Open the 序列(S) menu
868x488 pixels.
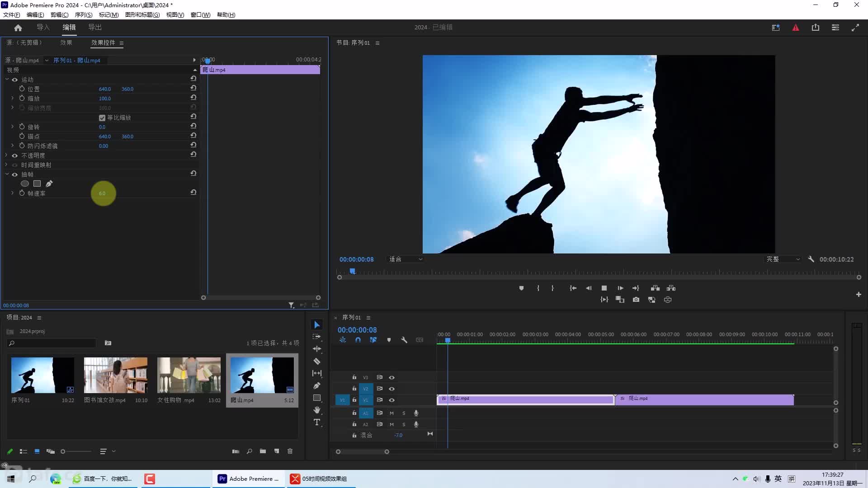[x=84, y=14]
